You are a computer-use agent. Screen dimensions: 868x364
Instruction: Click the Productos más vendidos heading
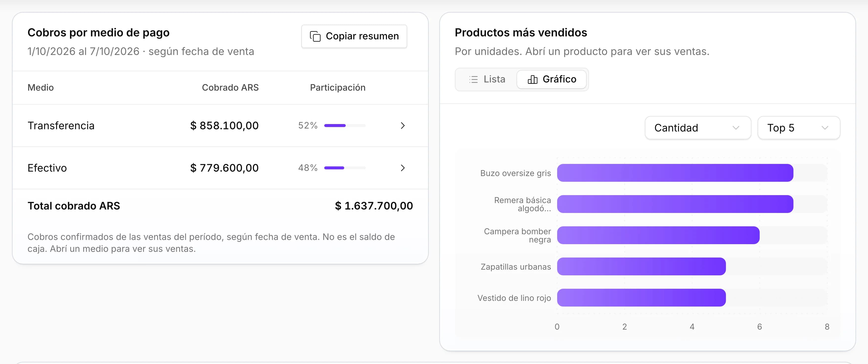pos(521,32)
